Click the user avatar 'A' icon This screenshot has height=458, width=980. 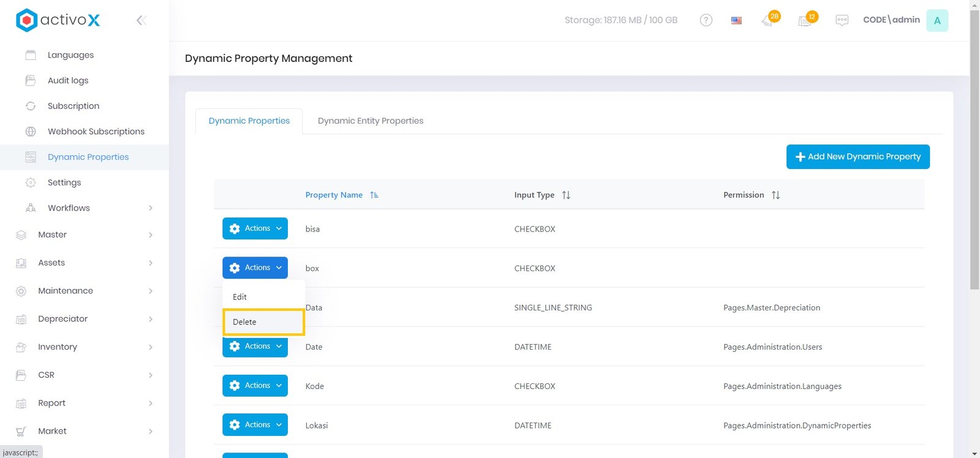click(937, 20)
